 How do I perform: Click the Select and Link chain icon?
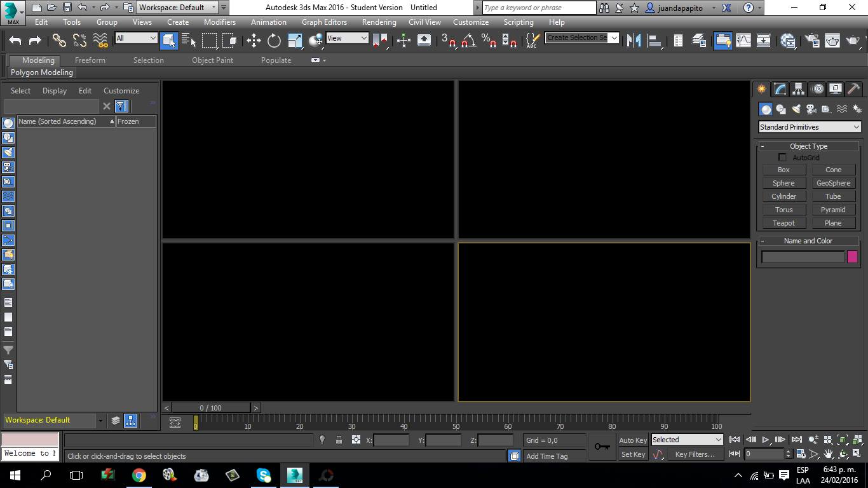[59, 41]
